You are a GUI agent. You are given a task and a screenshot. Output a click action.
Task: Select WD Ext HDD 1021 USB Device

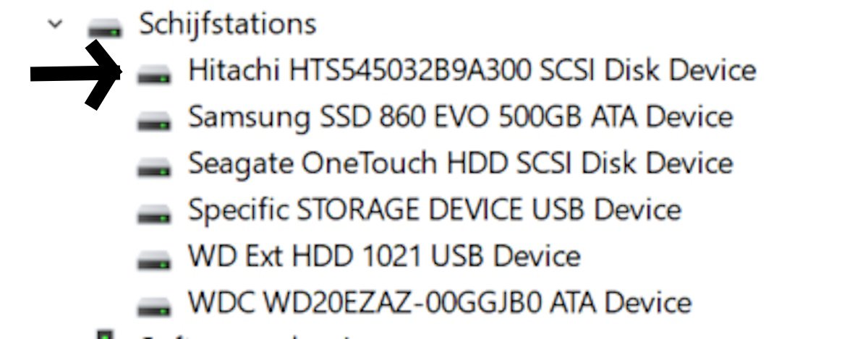(383, 256)
